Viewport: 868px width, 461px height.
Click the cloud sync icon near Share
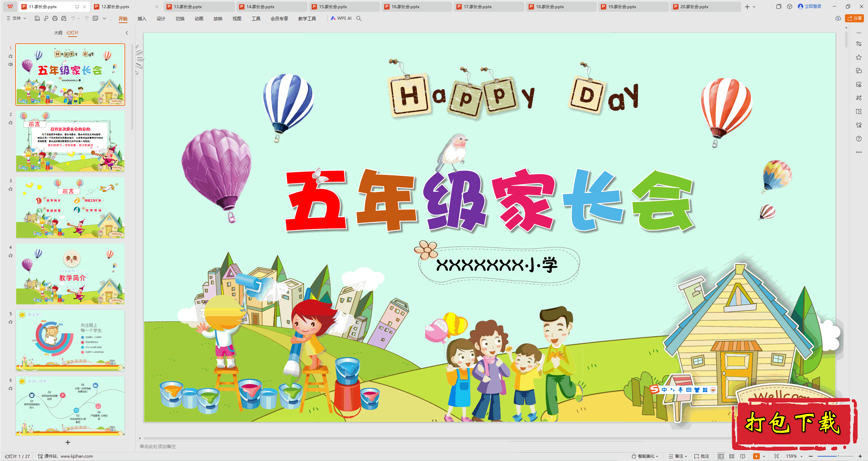click(838, 18)
